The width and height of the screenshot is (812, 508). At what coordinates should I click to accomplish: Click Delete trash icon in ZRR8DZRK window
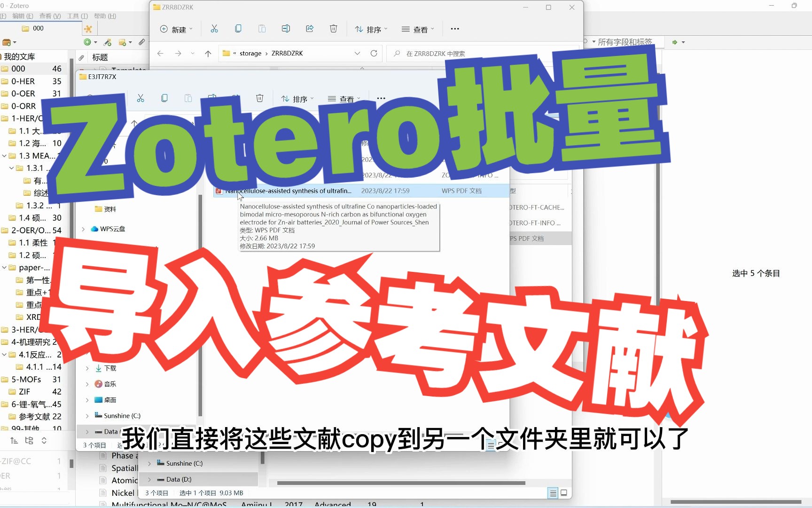pos(334,29)
